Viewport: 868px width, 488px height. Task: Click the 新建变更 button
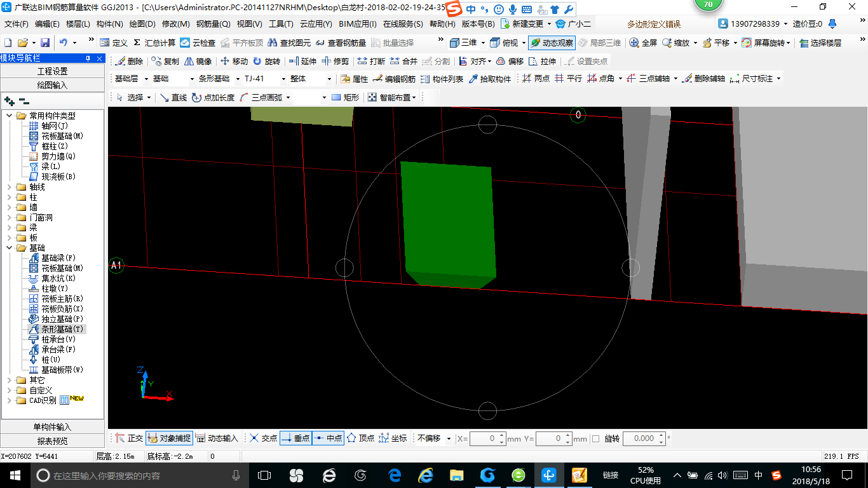[x=523, y=24]
